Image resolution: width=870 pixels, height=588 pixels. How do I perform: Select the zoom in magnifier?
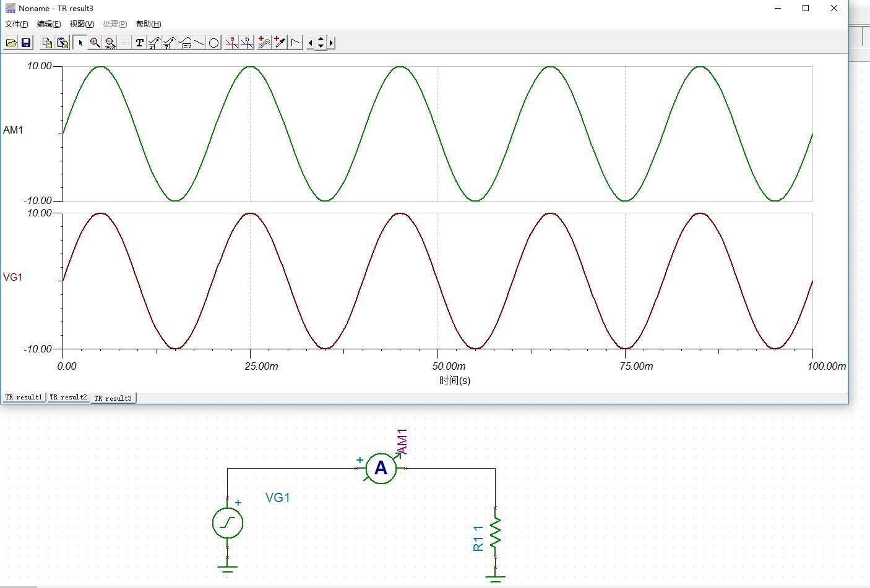tap(95, 43)
